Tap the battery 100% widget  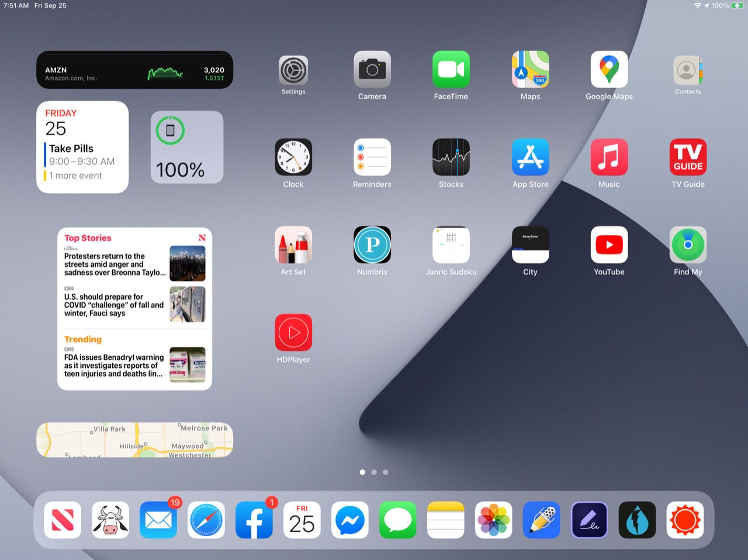[187, 147]
